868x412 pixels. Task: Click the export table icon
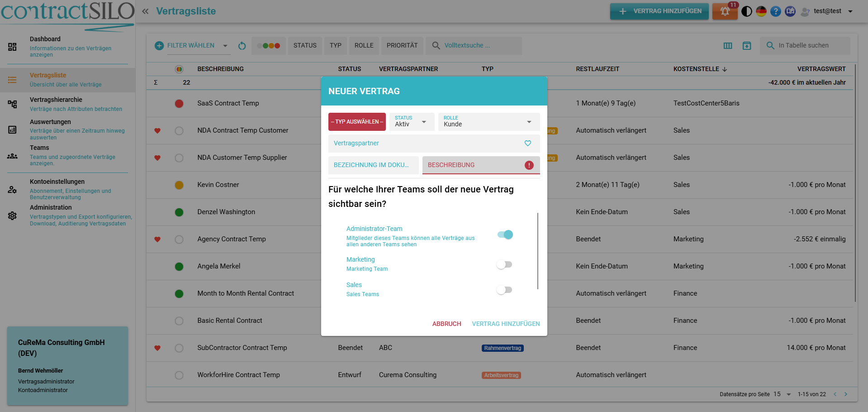tap(747, 46)
